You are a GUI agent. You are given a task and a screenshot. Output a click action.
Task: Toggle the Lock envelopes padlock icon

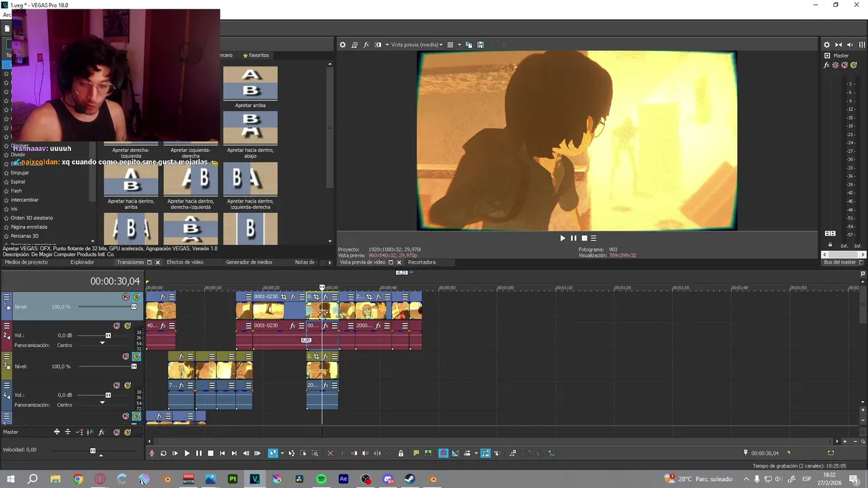pos(401,453)
